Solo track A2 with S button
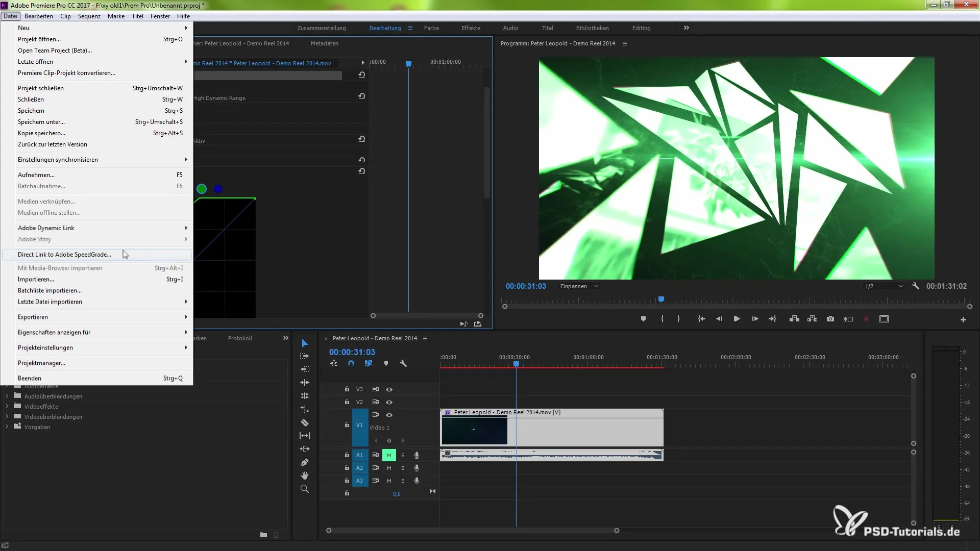 click(x=403, y=468)
